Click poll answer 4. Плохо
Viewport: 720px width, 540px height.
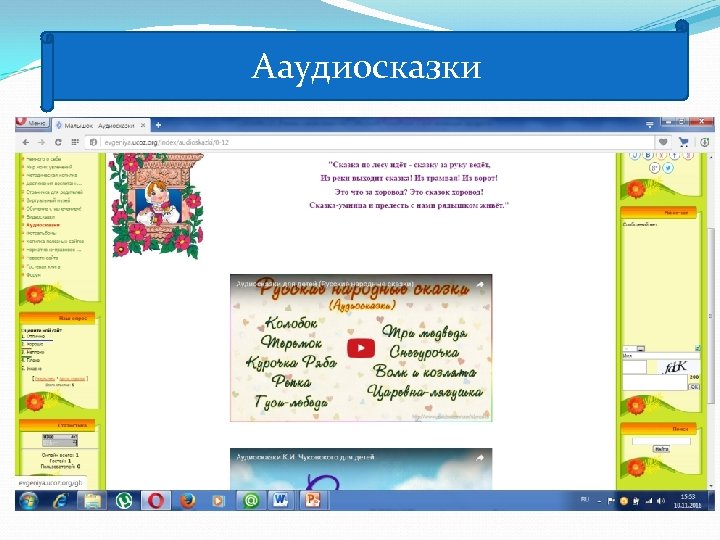click(31, 360)
